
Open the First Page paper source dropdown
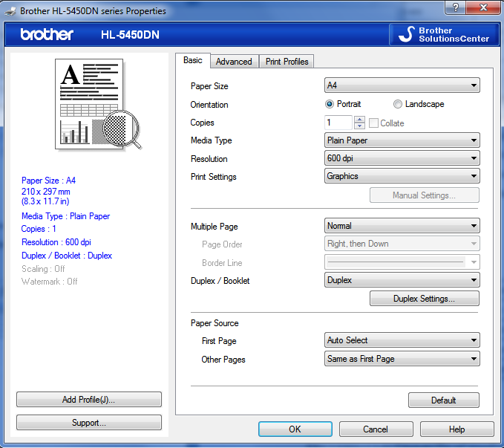coord(402,340)
